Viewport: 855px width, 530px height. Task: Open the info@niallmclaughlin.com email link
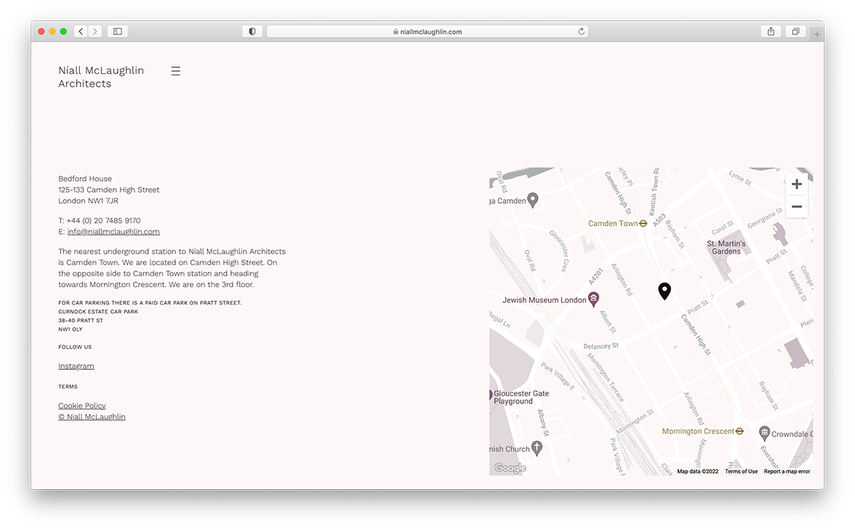[x=113, y=231]
